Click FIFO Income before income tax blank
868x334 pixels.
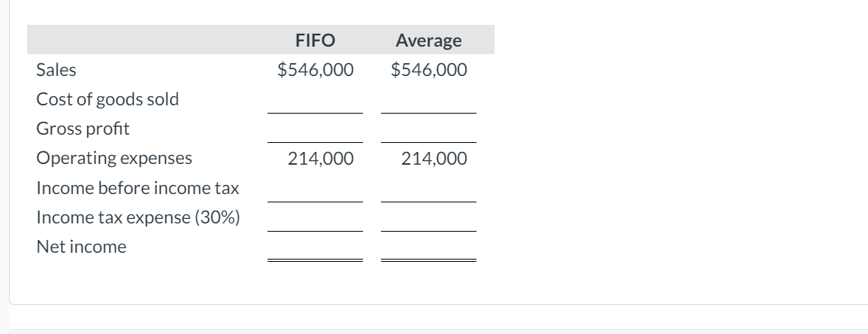tap(315, 188)
